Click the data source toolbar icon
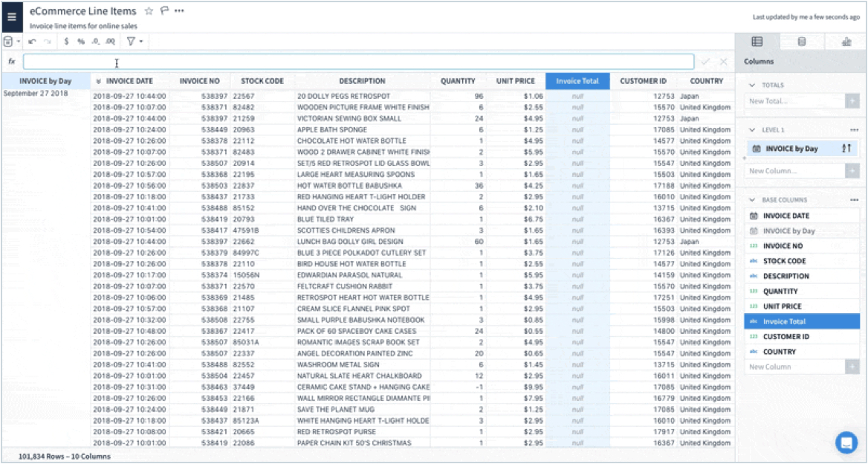The height and width of the screenshot is (464, 868). [8, 42]
